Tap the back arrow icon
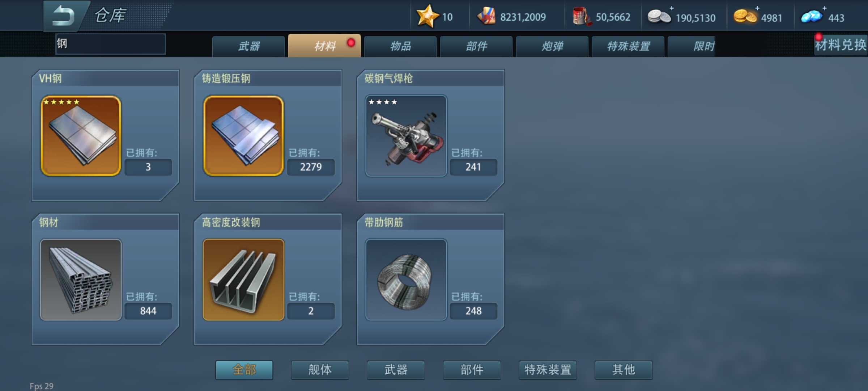The width and height of the screenshot is (868, 391). (x=64, y=16)
